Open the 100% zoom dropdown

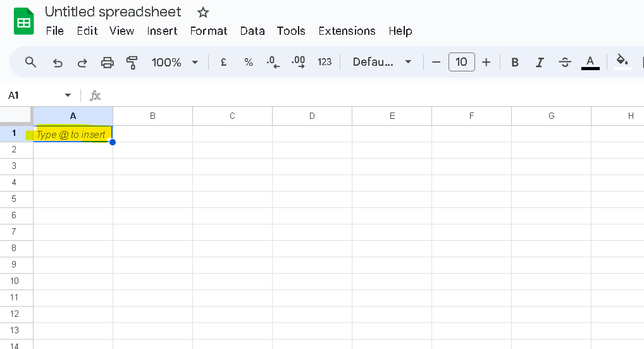(175, 62)
